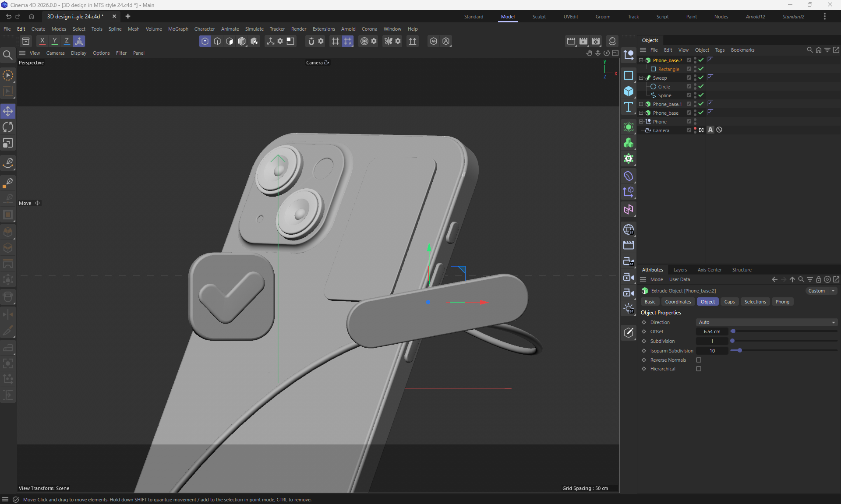The image size is (841, 504).
Task: Click the Offset value field
Action: 712,331
